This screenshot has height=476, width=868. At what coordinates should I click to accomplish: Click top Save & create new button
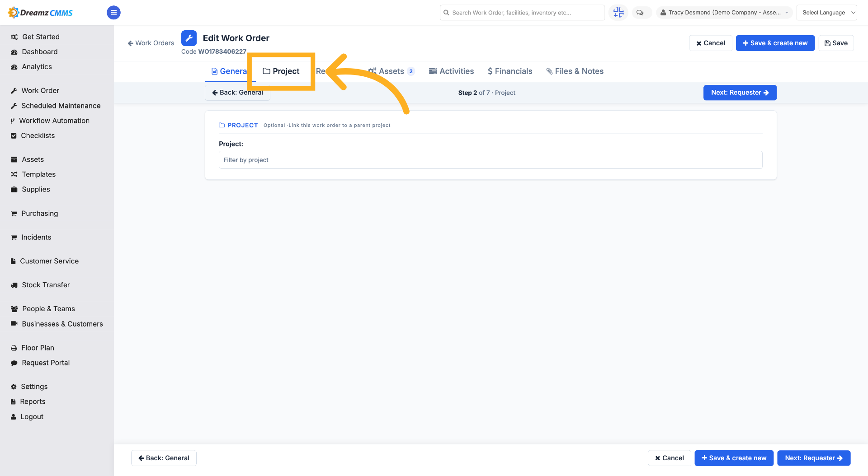tap(775, 43)
